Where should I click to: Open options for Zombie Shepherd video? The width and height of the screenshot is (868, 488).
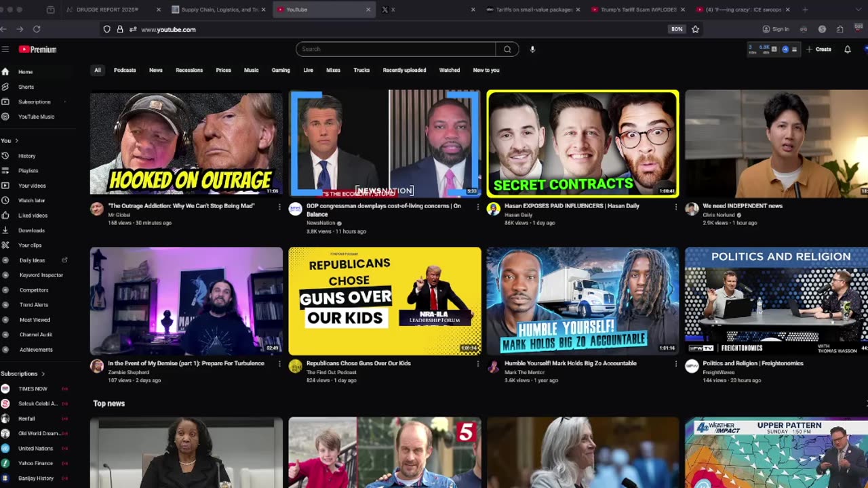click(x=279, y=364)
